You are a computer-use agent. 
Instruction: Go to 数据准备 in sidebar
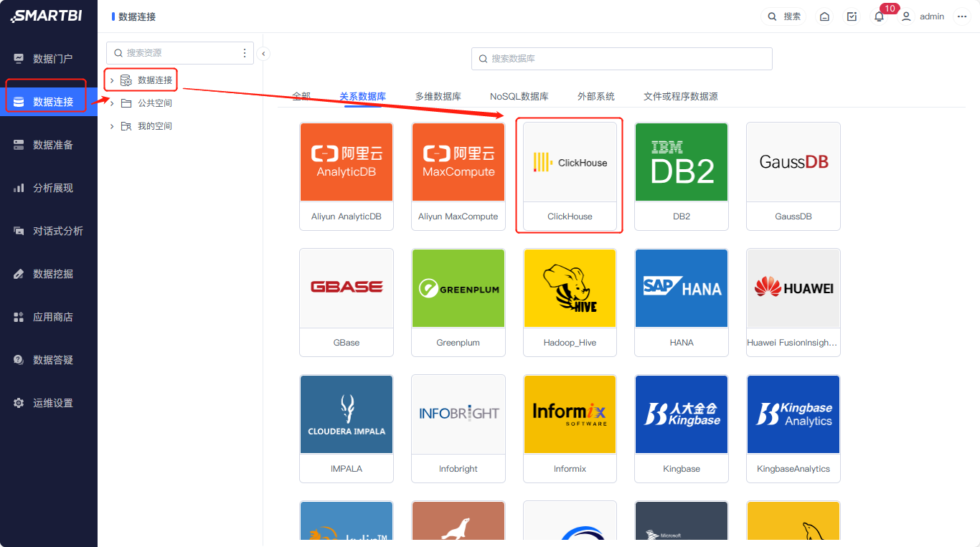point(49,145)
